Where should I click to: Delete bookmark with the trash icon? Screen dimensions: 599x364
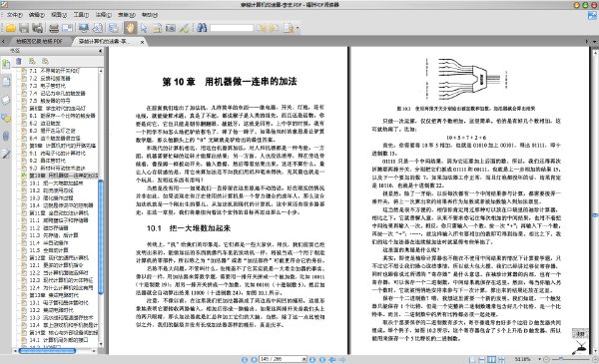coord(19,61)
